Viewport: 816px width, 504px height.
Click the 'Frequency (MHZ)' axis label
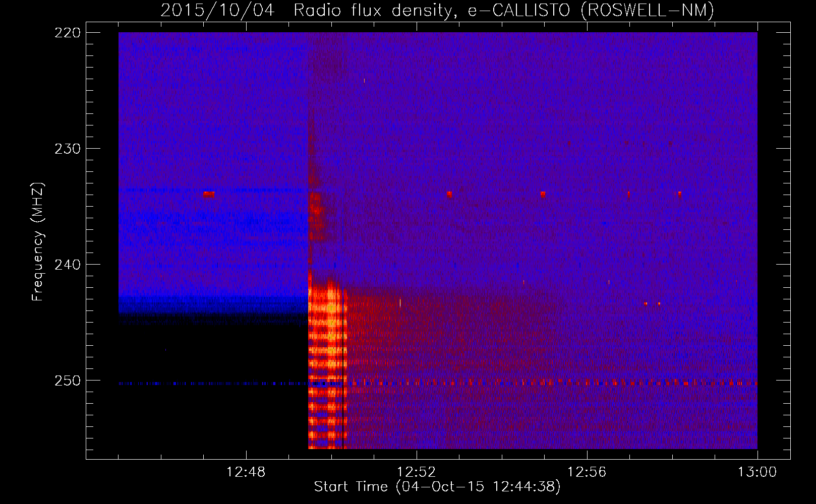tap(38, 241)
